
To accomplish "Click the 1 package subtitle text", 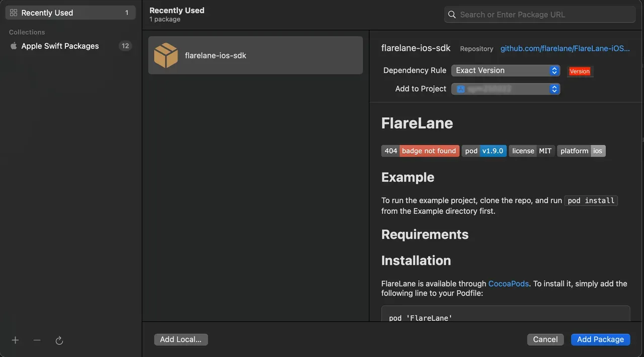I will 165,19.
